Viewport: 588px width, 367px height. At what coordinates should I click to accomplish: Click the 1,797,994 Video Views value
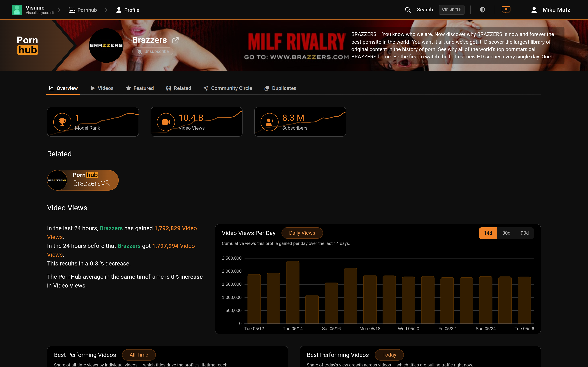pyautogui.click(x=165, y=246)
